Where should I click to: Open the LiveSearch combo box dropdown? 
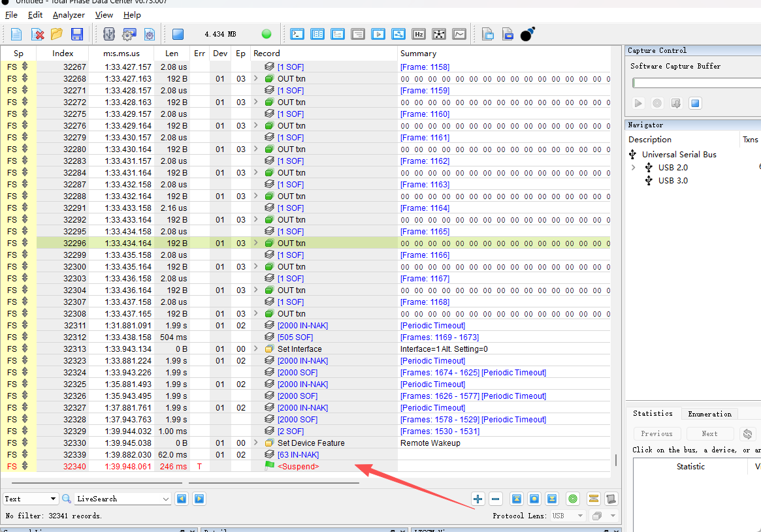(x=165, y=499)
